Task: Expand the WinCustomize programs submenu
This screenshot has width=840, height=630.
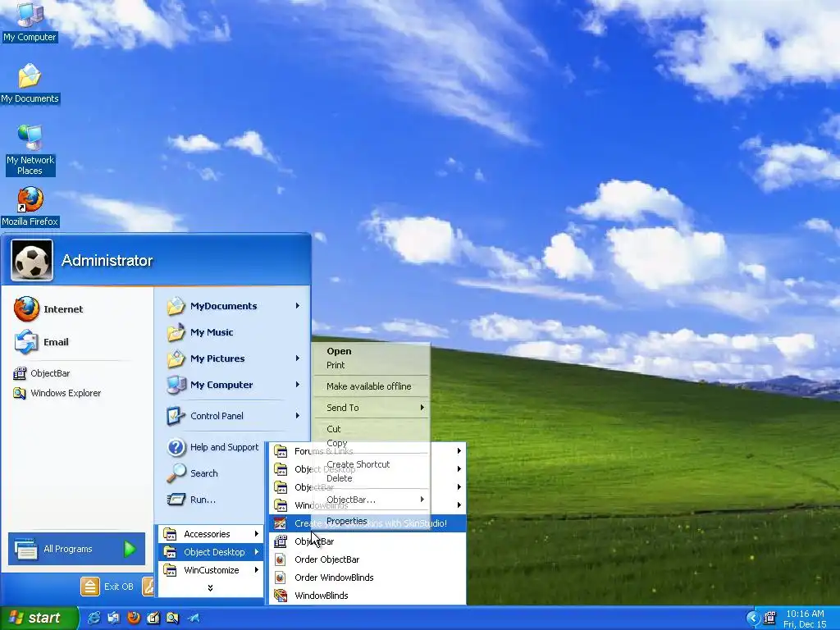Action: (x=211, y=570)
